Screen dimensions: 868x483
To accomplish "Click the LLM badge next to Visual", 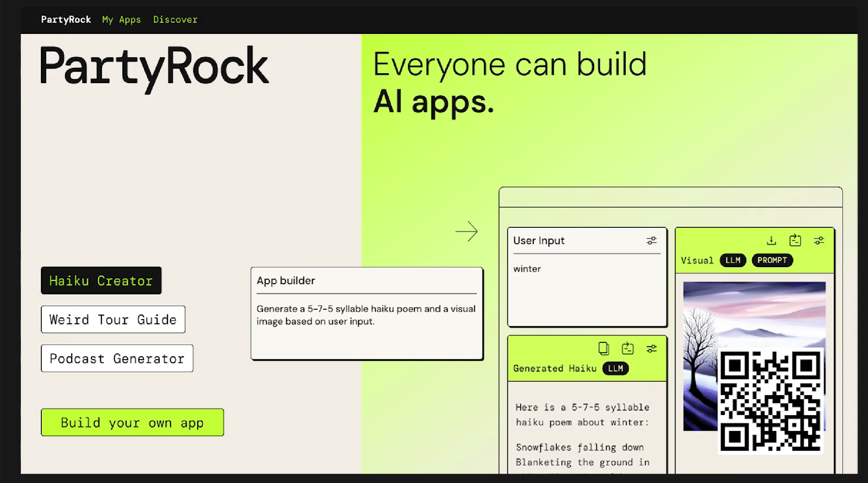I will 733,260.
